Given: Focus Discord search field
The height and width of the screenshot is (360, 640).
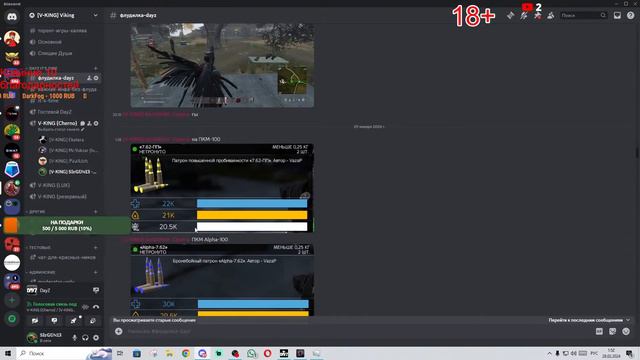Looking at the screenshot, I should coord(583,16).
